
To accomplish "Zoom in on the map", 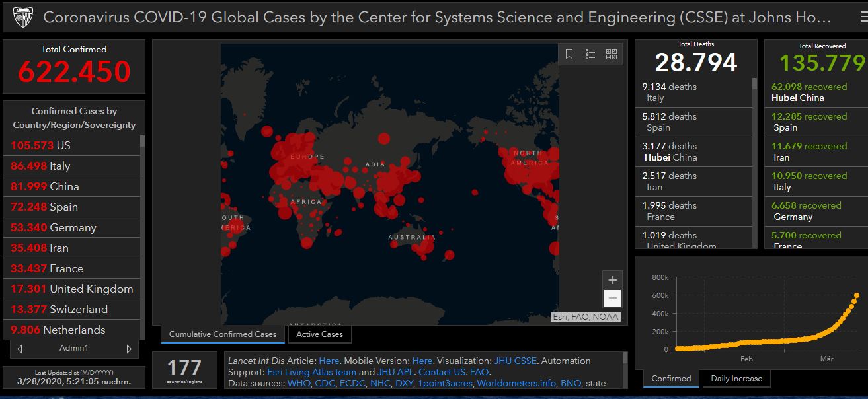I will (x=612, y=280).
